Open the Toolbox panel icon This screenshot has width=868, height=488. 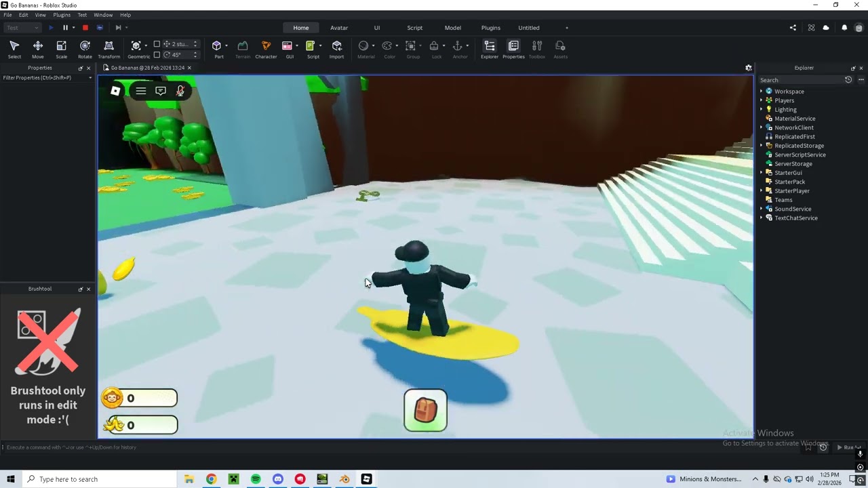pyautogui.click(x=537, y=49)
